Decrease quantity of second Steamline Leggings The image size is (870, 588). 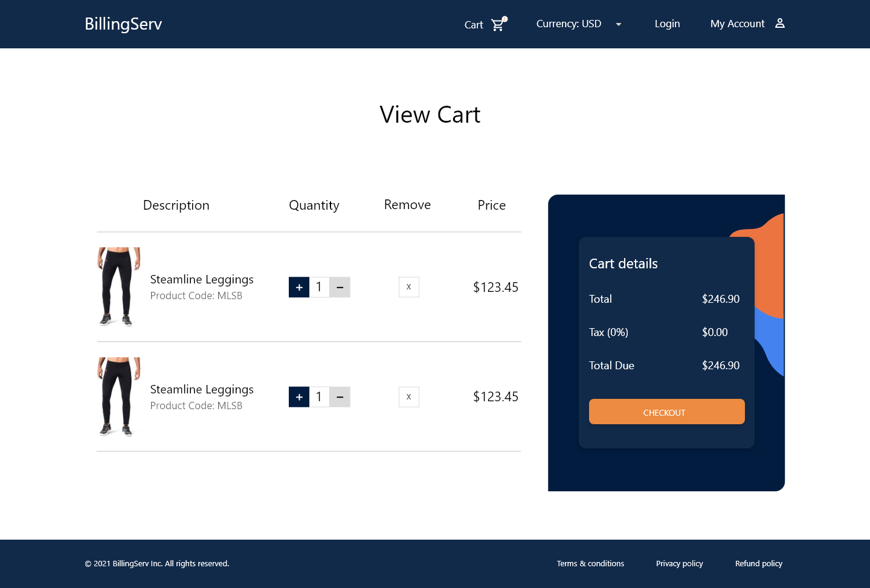(x=340, y=397)
